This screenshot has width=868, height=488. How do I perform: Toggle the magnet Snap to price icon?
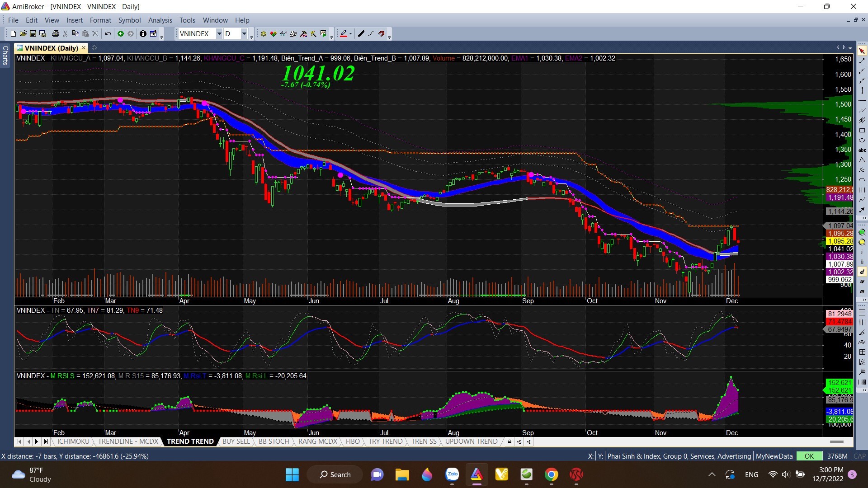point(382,34)
